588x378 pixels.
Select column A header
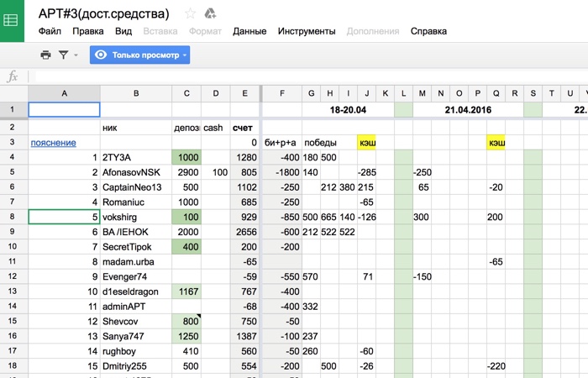(64, 93)
